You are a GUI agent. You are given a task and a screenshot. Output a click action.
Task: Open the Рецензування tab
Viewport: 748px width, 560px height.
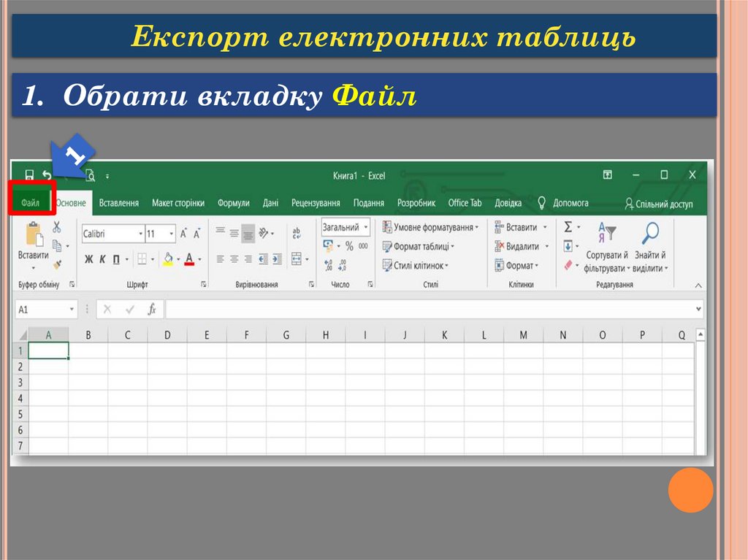(316, 203)
